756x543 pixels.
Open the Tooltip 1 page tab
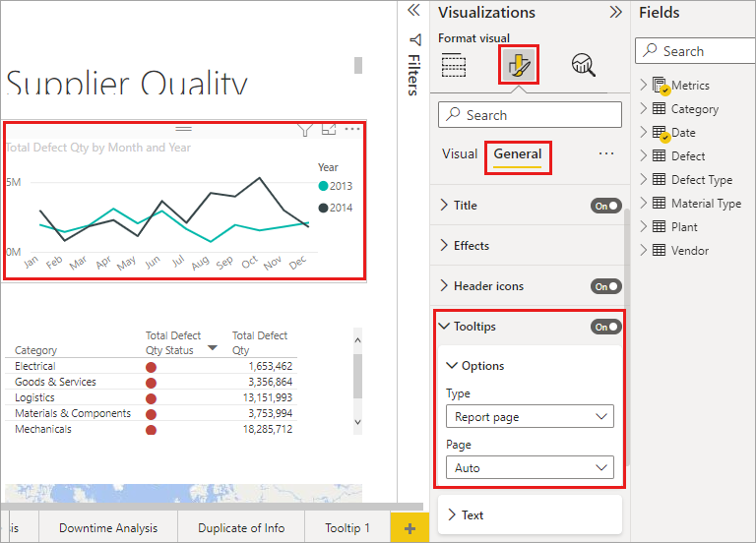click(347, 528)
